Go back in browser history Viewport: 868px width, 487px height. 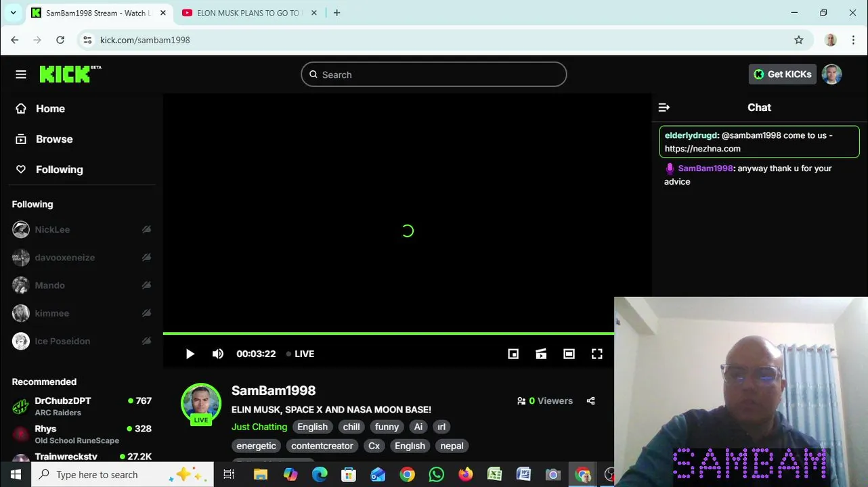[15, 40]
